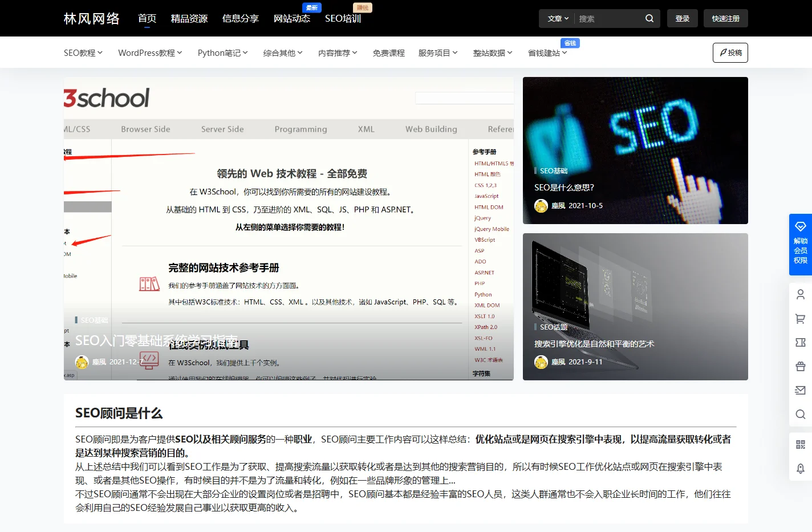Open article SEO是什么意思?
Viewport: 812px width, 532px height.
click(564, 187)
